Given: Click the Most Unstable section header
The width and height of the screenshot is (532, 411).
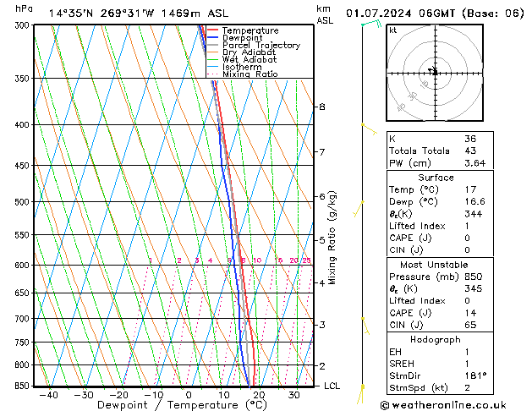Looking at the screenshot, I should click(435, 265).
